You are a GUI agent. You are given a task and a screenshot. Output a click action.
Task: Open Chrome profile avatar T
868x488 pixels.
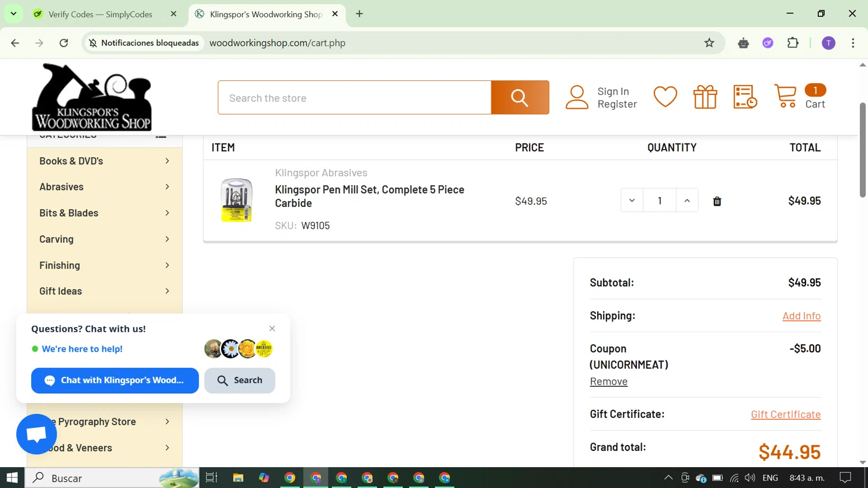[829, 43]
